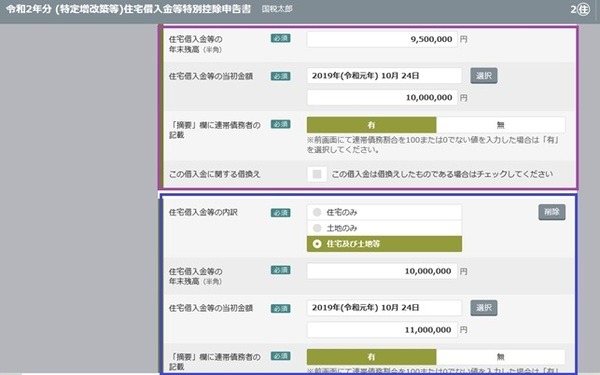The width and height of the screenshot is (600, 375).
Task: Edit the 11,000,000 initial amount field
Action: tap(382, 330)
